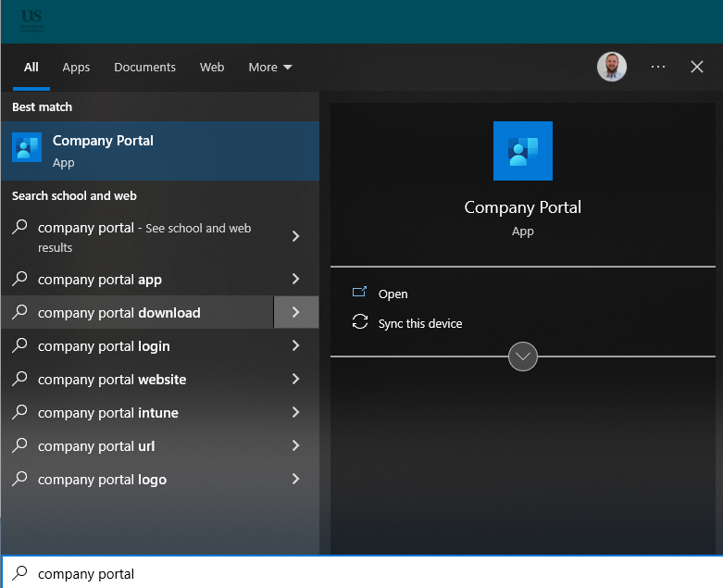Click the Sync this device icon

pos(360,322)
